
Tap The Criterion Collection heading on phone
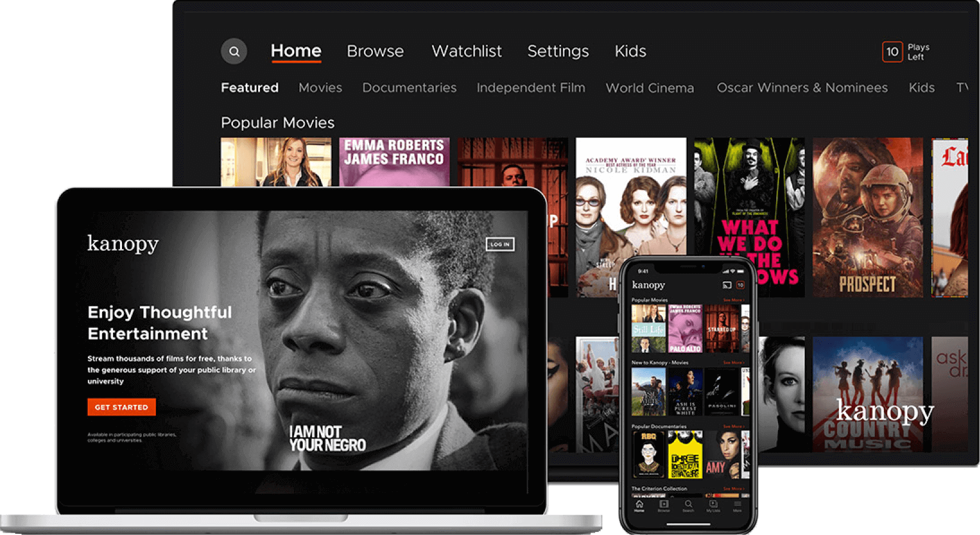click(659, 488)
